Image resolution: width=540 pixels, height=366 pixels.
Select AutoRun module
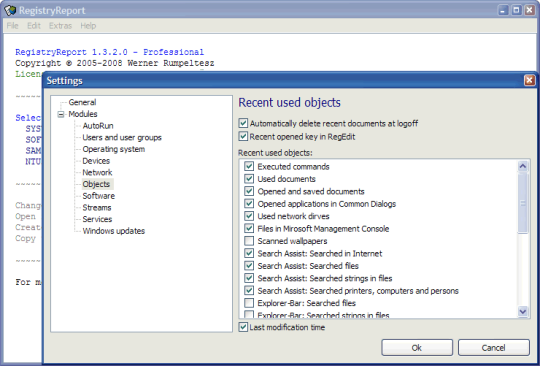98,126
